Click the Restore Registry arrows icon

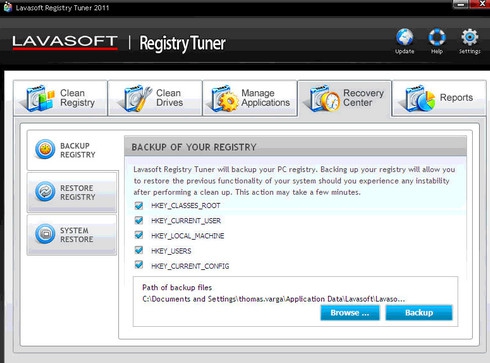45,191
